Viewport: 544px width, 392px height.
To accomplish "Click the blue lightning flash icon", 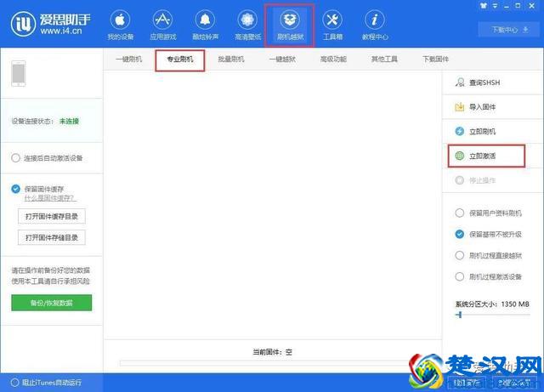I will (x=460, y=131).
